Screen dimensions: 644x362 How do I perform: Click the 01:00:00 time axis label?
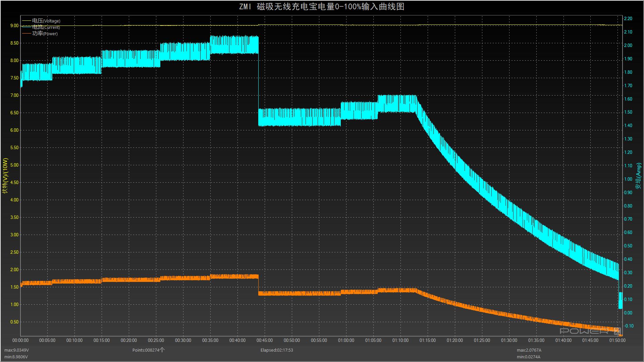click(346, 340)
